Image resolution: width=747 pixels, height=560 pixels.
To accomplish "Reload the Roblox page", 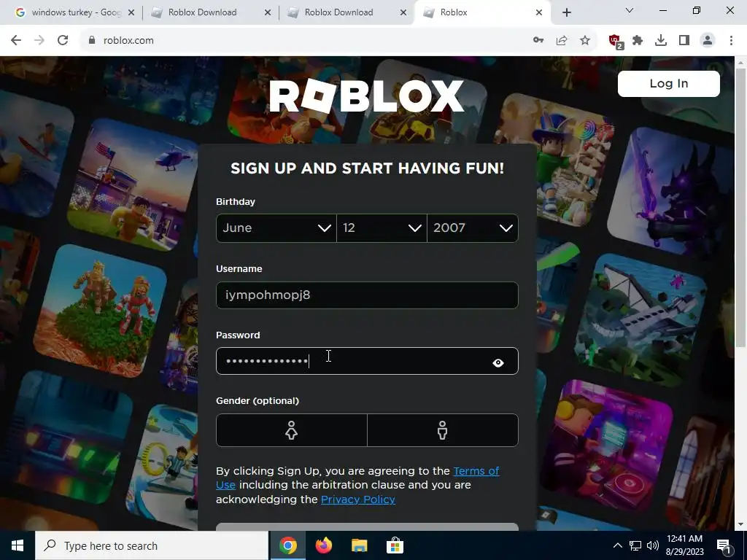I will [63, 41].
